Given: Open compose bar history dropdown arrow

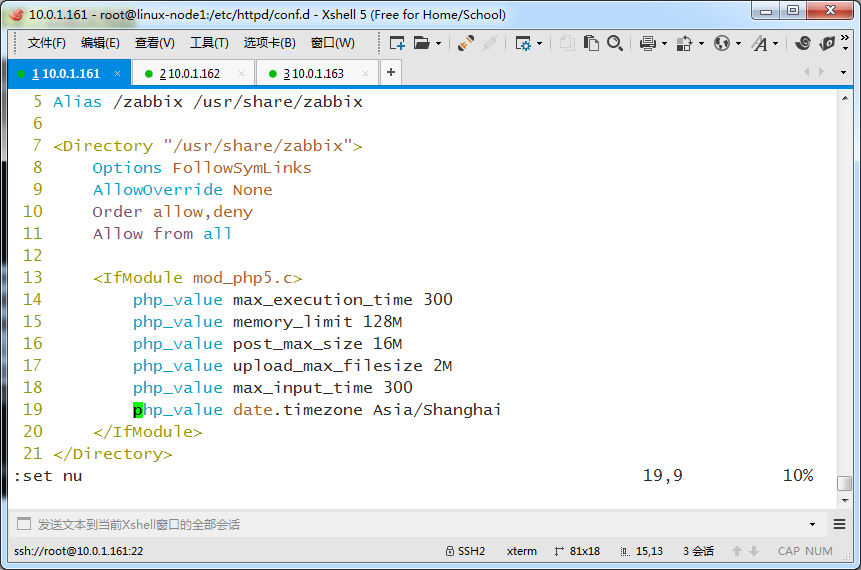Looking at the screenshot, I should pyautogui.click(x=812, y=524).
